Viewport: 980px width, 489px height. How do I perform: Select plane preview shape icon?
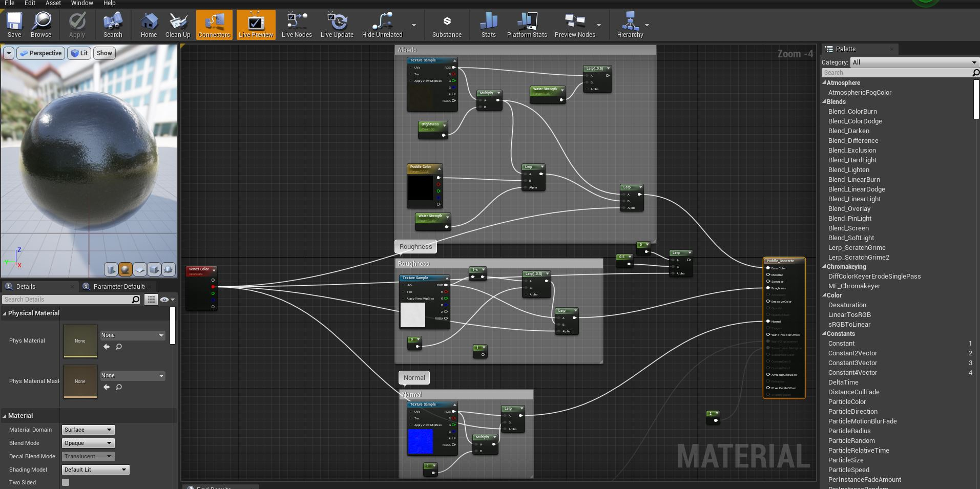click(x=140, y=269)
